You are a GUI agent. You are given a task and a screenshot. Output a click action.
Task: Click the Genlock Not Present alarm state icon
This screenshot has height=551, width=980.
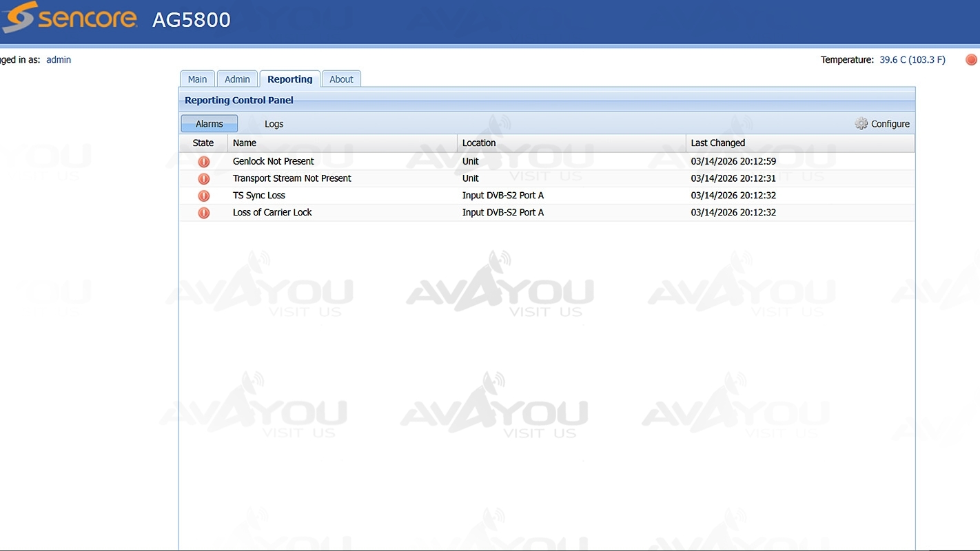point(203,161)
